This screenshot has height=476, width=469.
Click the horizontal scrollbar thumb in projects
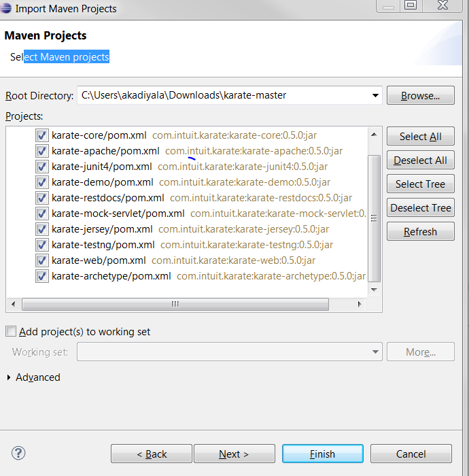tap(175, 304)
